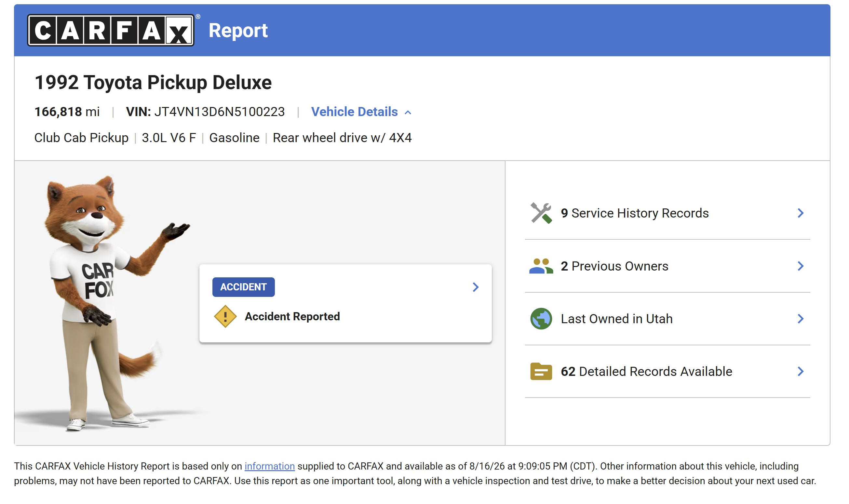Expand Detailed Records Available chevron arrow

[801, 371]
